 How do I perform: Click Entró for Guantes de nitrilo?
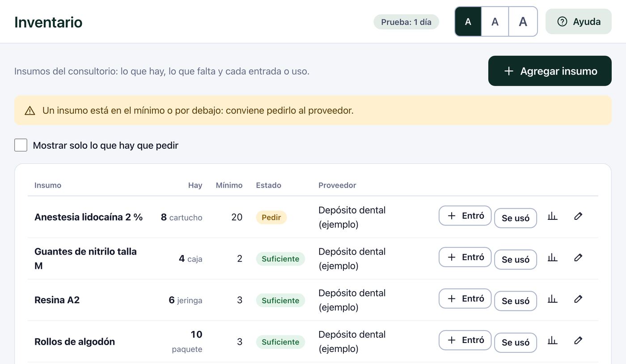pyautogui.click(x=465, y=257)
